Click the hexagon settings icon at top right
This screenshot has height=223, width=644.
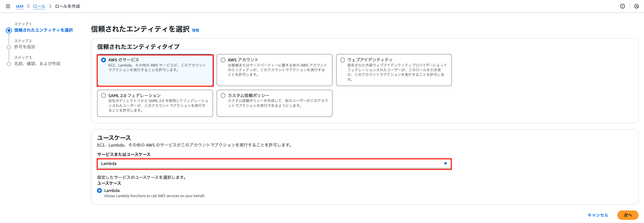[637, 6]
